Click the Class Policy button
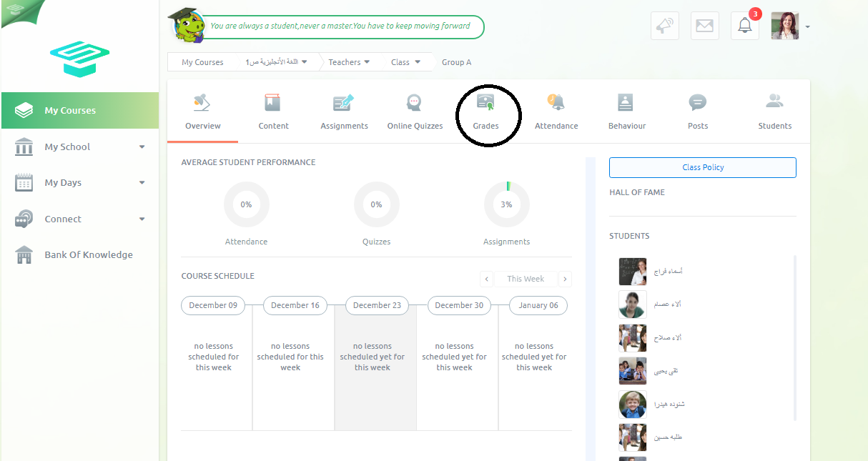The image size is (868, 461). (x=702, y=167)
